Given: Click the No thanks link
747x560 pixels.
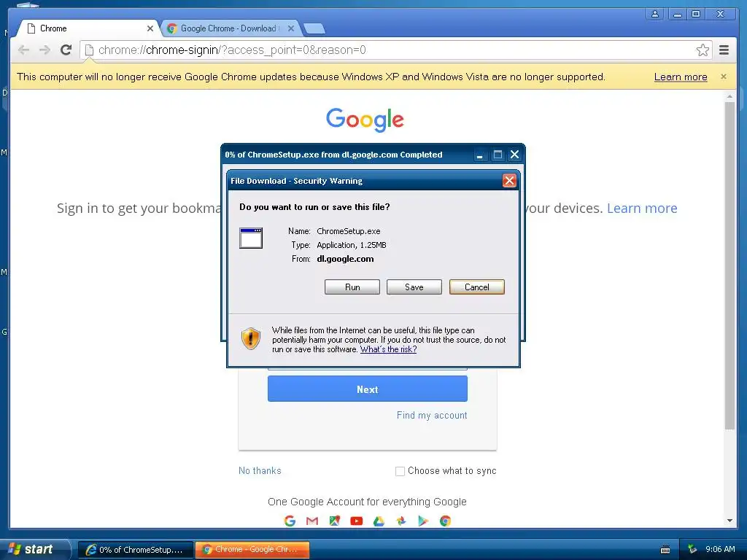Looking at the screenshot, I should point(260,470).
